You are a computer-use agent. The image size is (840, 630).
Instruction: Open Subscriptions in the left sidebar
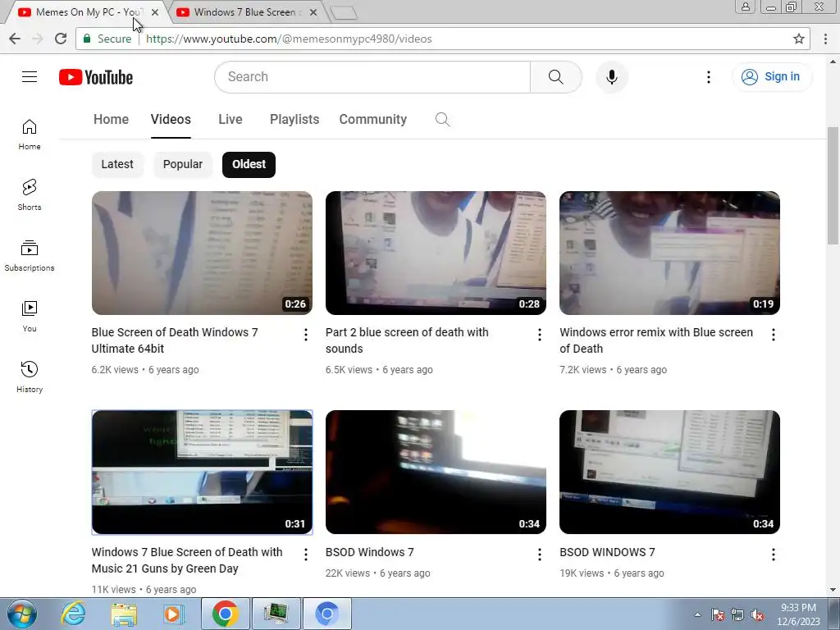click(30, 256)
